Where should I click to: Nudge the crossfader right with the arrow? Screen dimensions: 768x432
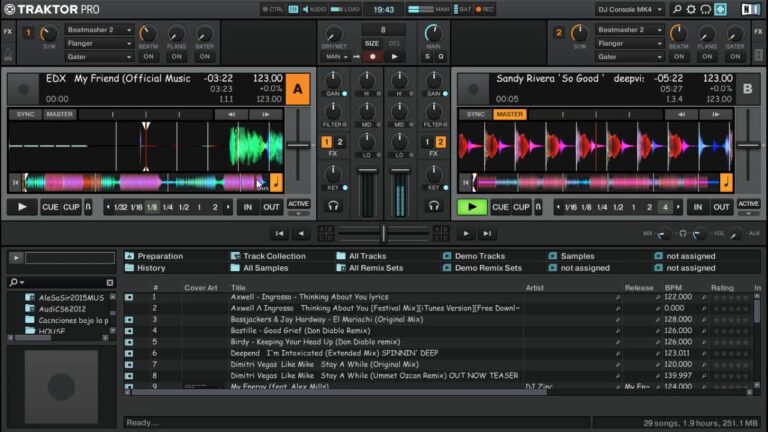click(x=466, y=234)
